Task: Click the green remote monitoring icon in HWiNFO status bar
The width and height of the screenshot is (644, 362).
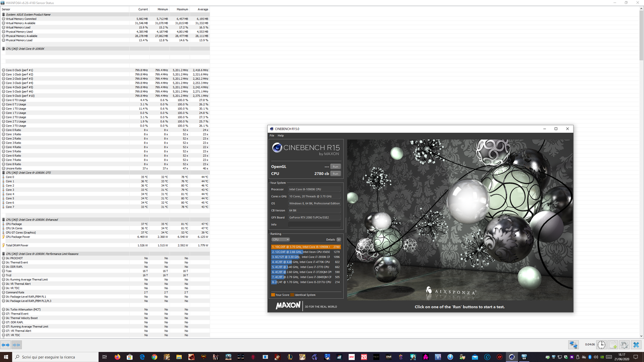Action: (574, 344)
